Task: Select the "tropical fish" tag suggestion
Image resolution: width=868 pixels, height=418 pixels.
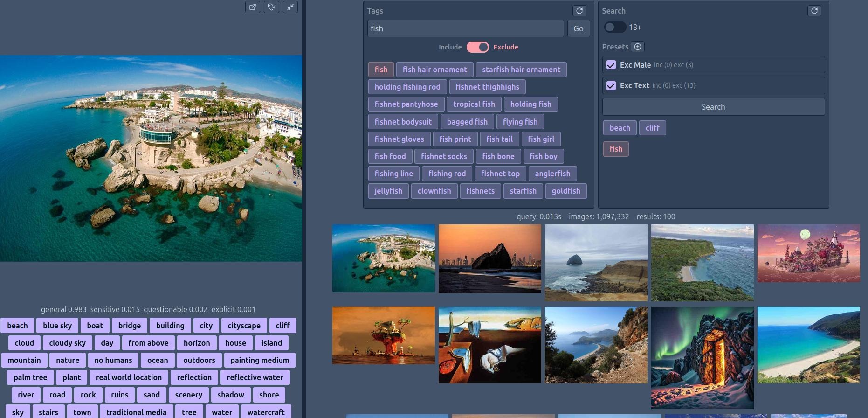Action: [474, 104]
